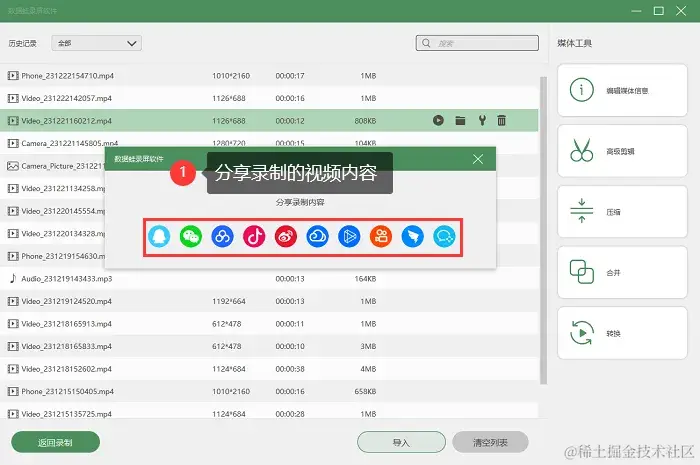Select Video_231221134258 file name
700x465 pixels.
[x=63, y=188]
